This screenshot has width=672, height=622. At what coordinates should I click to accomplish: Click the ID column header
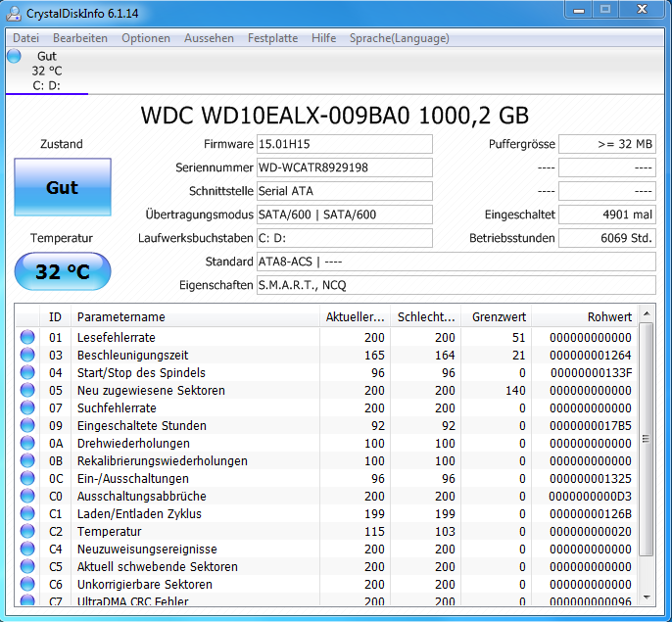[x=55, y=316]
